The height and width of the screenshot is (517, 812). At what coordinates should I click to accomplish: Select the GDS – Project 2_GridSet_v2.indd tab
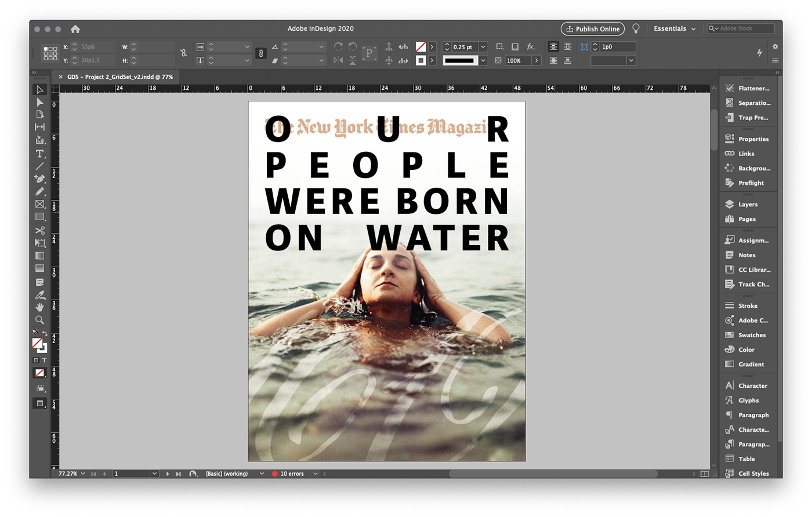tap(119, 77)
